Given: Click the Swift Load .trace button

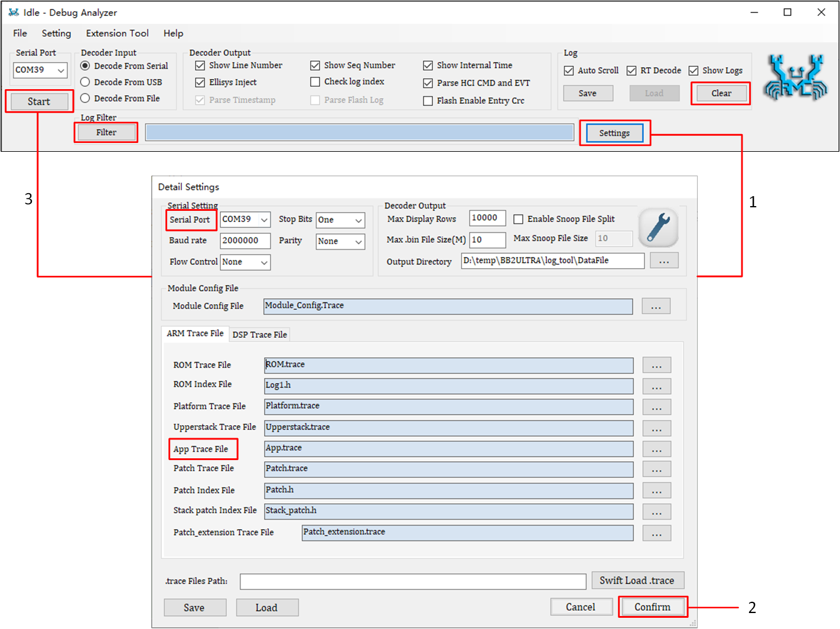Looking at the screenshot, I should pyautogui.click(x=637, y=581).
